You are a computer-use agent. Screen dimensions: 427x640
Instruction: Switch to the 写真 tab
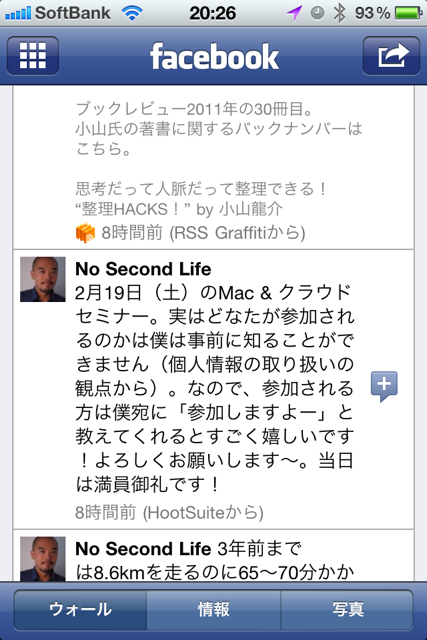click(x=347, y=609)
